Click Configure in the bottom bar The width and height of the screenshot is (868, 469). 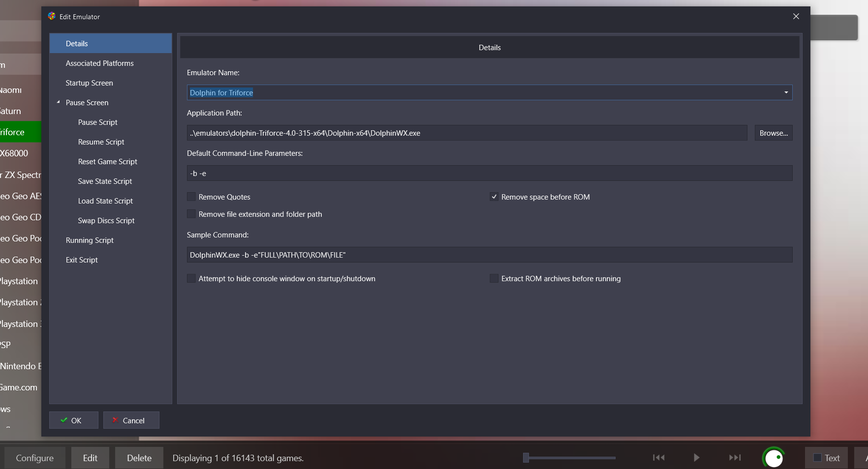click(35, 458)
